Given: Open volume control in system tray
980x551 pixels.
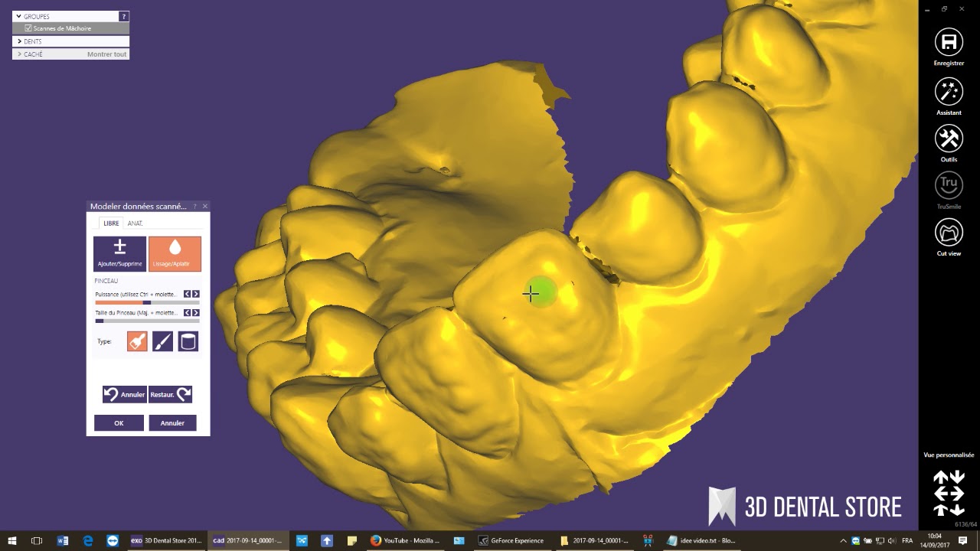Looking at the screenshot, I should (x=892, y=540).
